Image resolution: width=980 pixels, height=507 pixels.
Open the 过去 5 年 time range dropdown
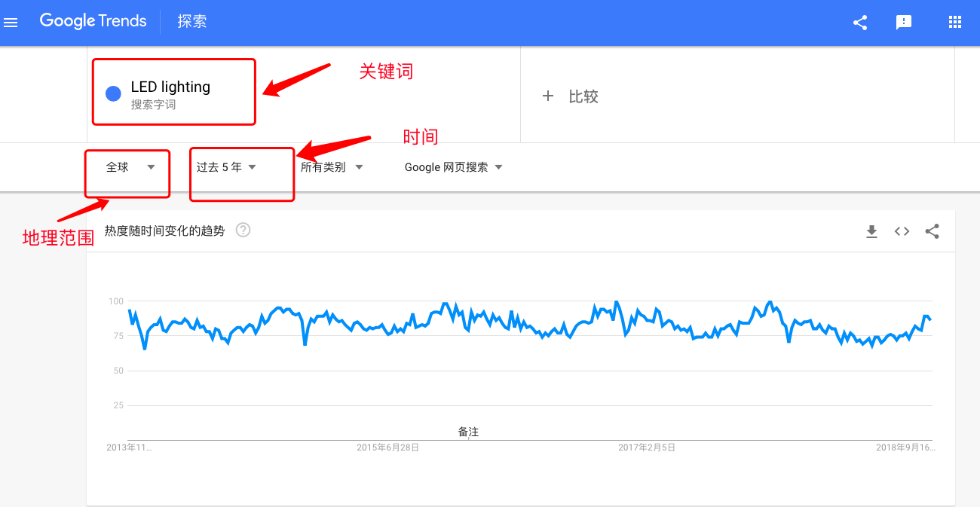tap(227, 167)
